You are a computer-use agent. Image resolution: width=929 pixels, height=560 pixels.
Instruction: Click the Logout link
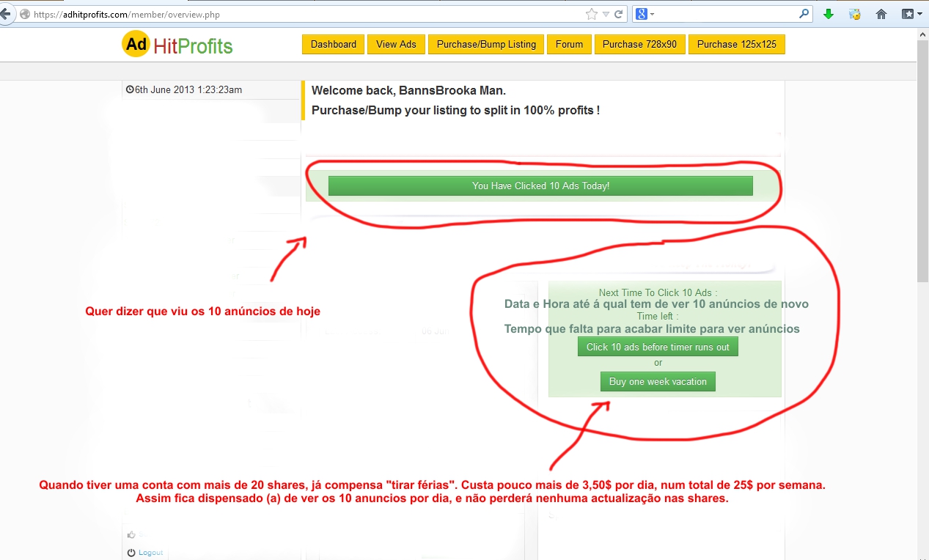point(150,553)
